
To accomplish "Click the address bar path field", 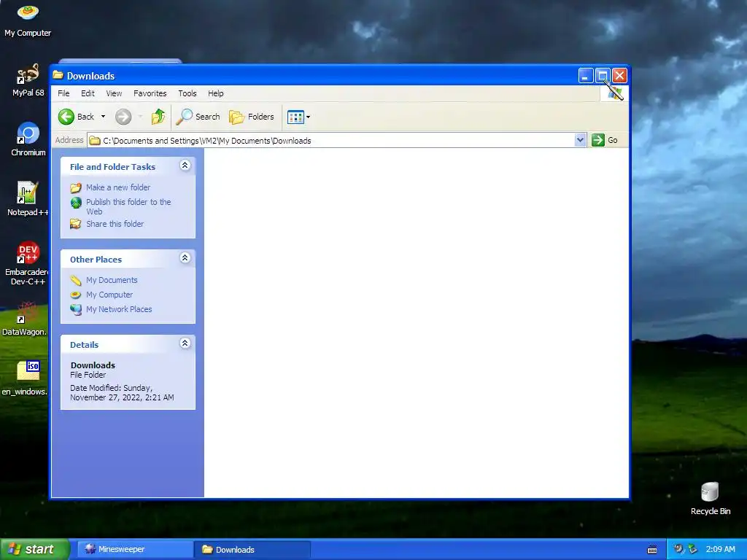I will point(331,141).
